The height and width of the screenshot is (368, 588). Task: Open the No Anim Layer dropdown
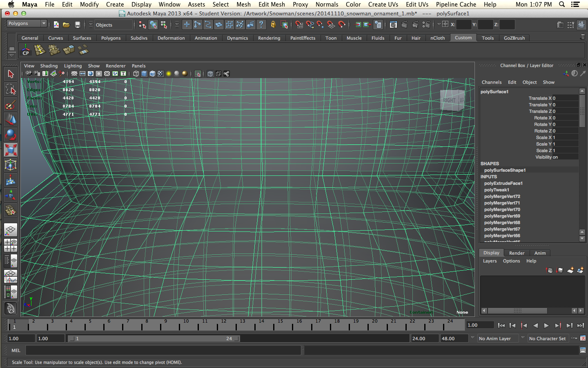(x=497, y=339)
